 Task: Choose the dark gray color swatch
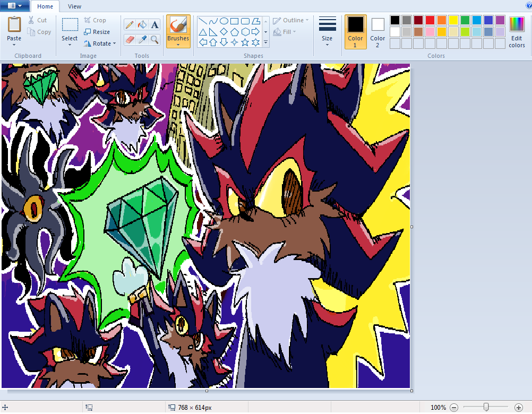click(x=407, y=20)
